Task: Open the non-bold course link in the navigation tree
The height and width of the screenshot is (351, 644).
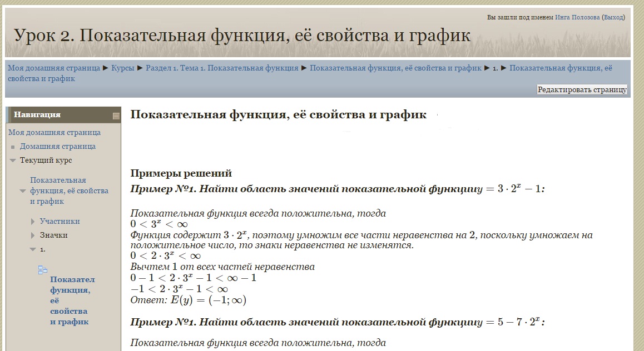Action: tap(69, 190)
